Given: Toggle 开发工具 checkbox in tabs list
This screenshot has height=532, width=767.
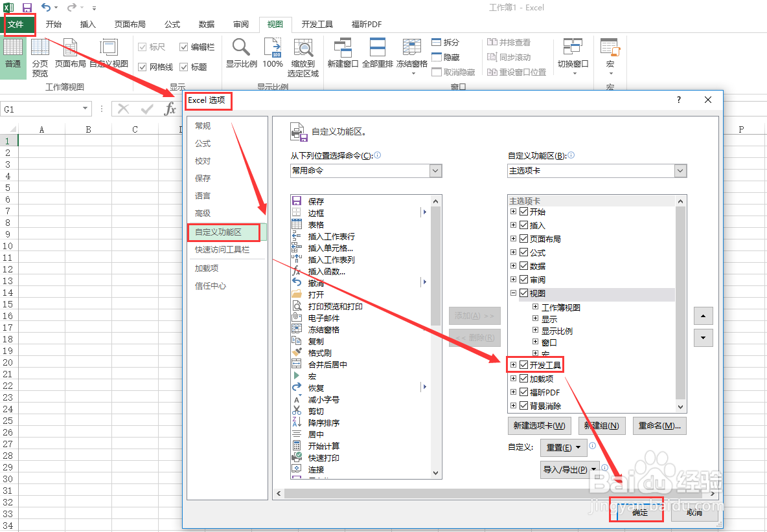Looking at the screenshot, I should pos(524,365).
